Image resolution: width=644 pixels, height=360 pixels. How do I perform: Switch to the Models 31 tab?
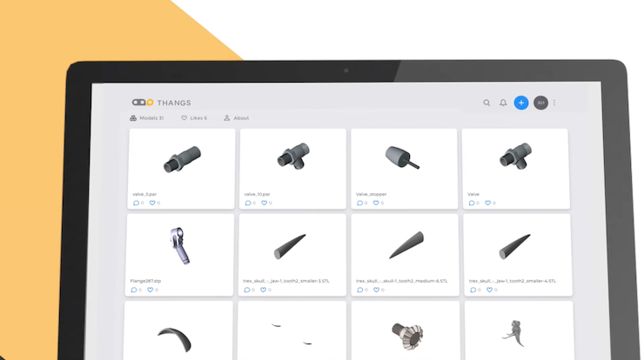coord(146,117)
